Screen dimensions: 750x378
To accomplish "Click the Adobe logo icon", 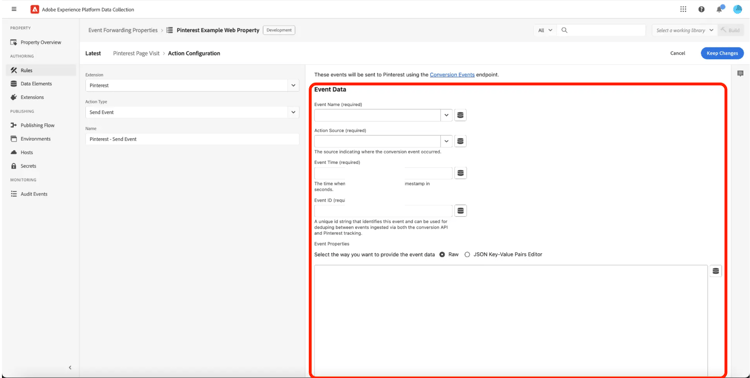I will (34, 9).
